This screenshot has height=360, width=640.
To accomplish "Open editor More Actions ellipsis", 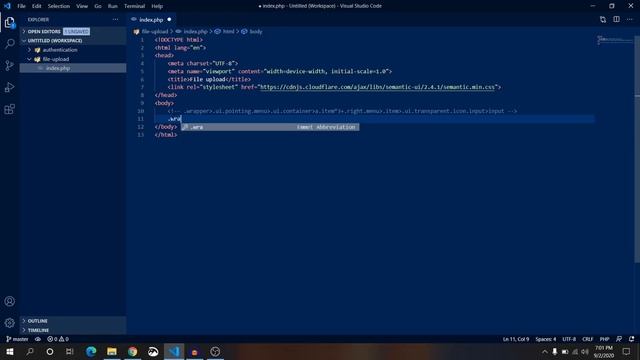I will click(x=630, y=19).
